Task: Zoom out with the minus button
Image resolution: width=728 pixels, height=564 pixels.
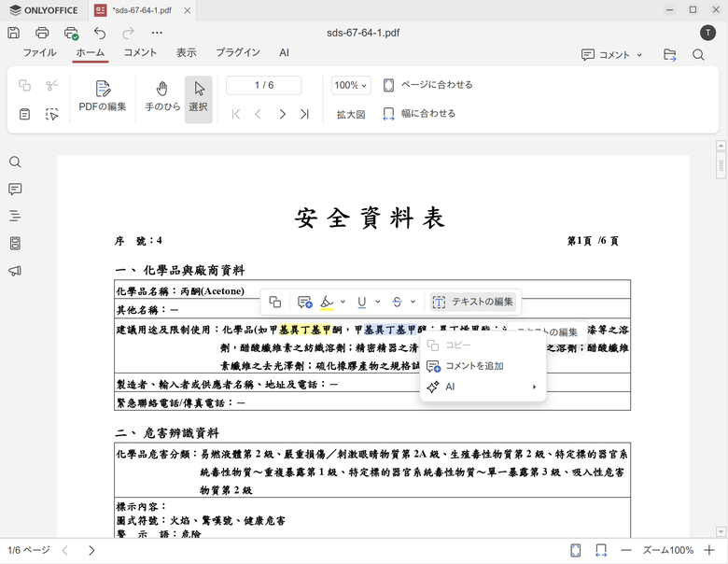Action: click(x=626, y=551)
